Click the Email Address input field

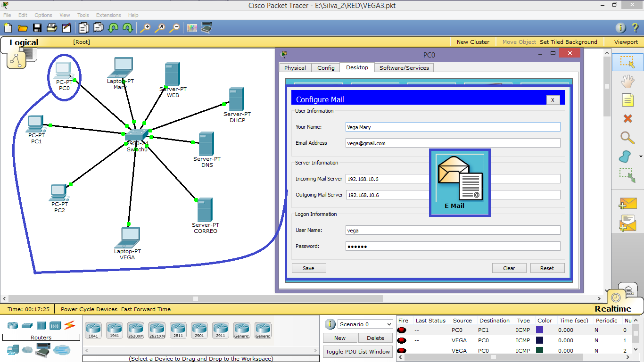point(453,143)
